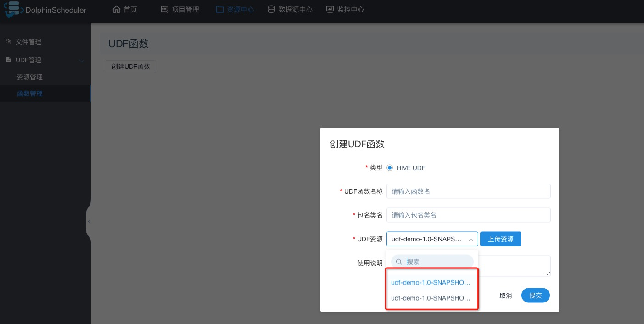Click the magnifier icon in search box
Screen dimensions: 644x324
point(399,262)
